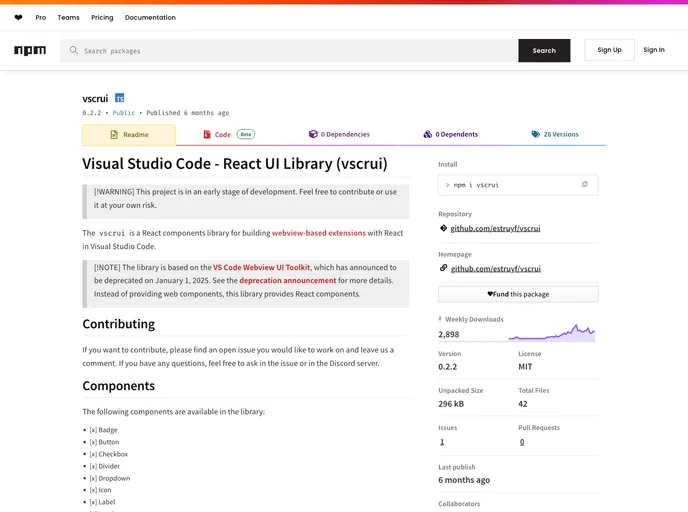Click the TypeScript TS badge icon
The height and width of the screenshot is (512, 688).
119,98
